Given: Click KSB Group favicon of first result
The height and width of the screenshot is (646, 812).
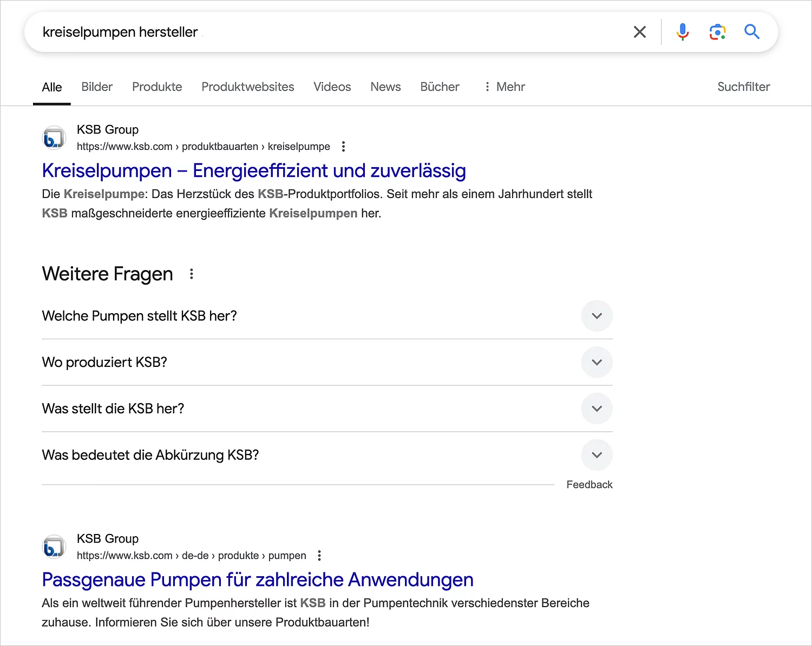Looking at the screenshot, I should (54, 138).
